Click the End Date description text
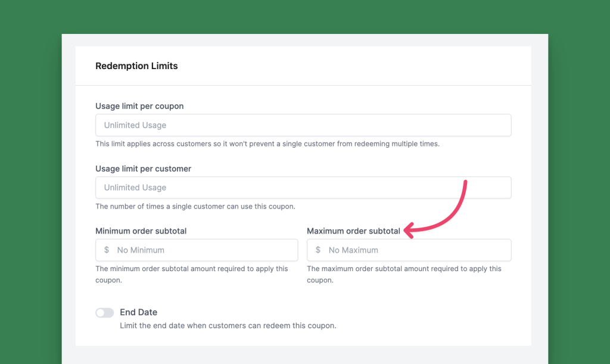610x364 pixels. point(228,326)
